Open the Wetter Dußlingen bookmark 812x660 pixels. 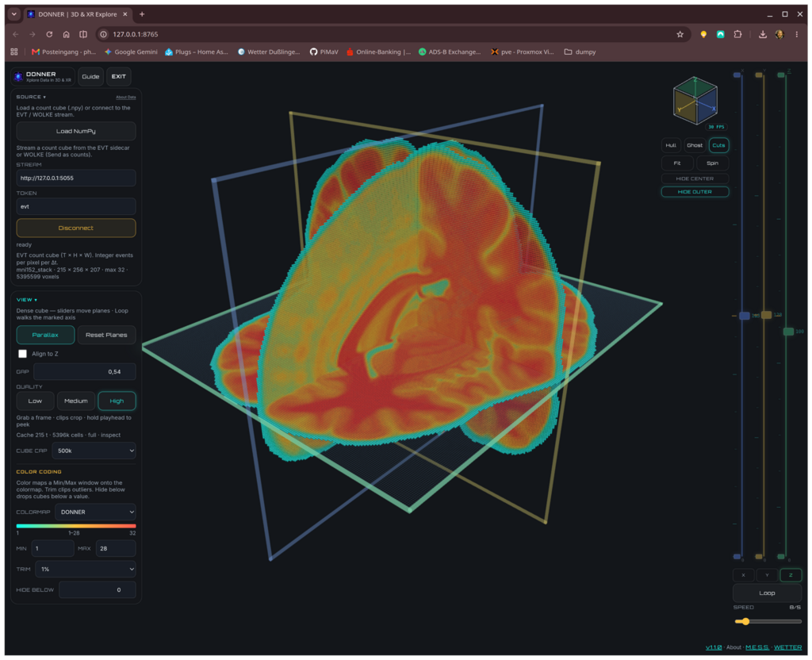pyautogui.click(x=269, y=52)
